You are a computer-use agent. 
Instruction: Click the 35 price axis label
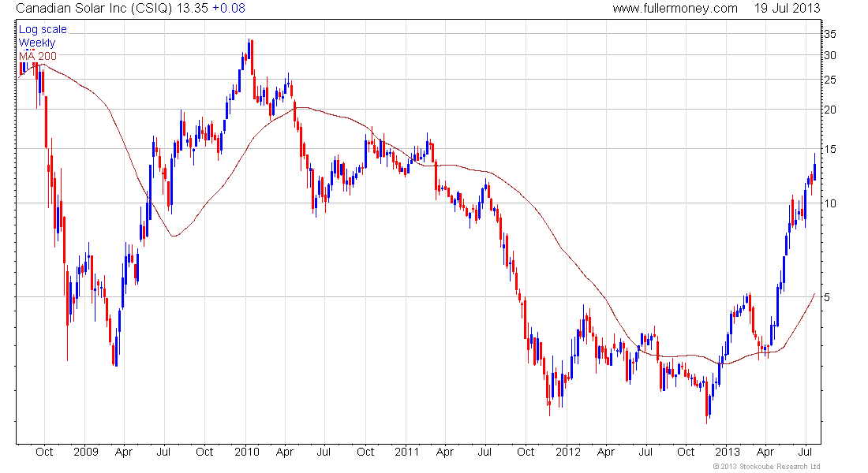830,34
